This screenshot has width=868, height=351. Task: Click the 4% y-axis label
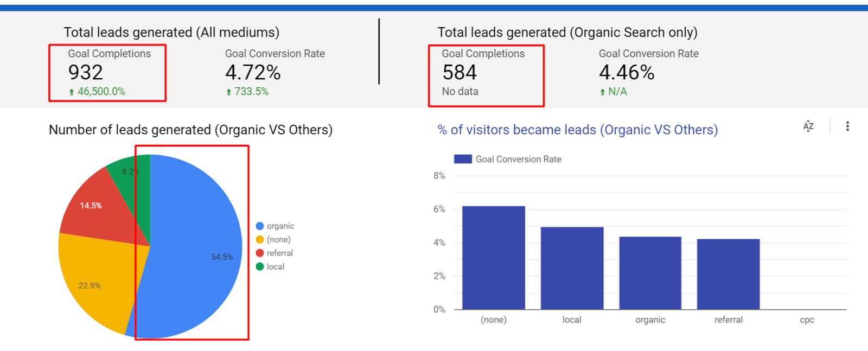(439, 242)
